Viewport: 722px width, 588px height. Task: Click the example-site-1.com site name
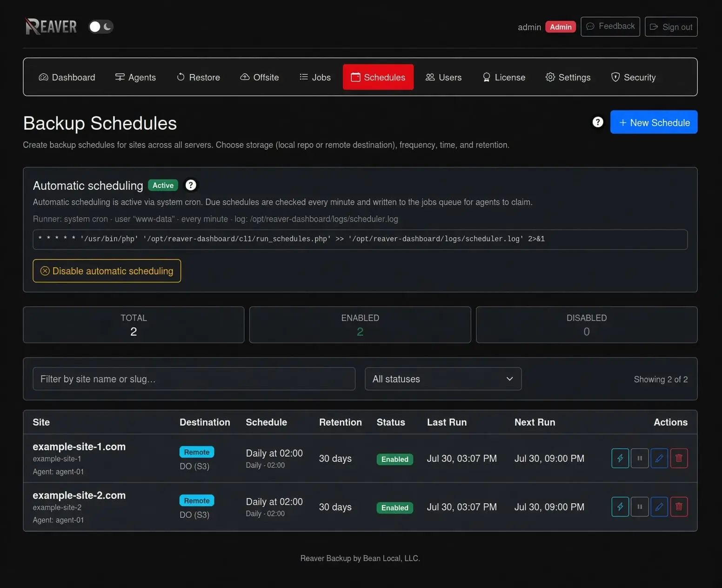[79, 447]
